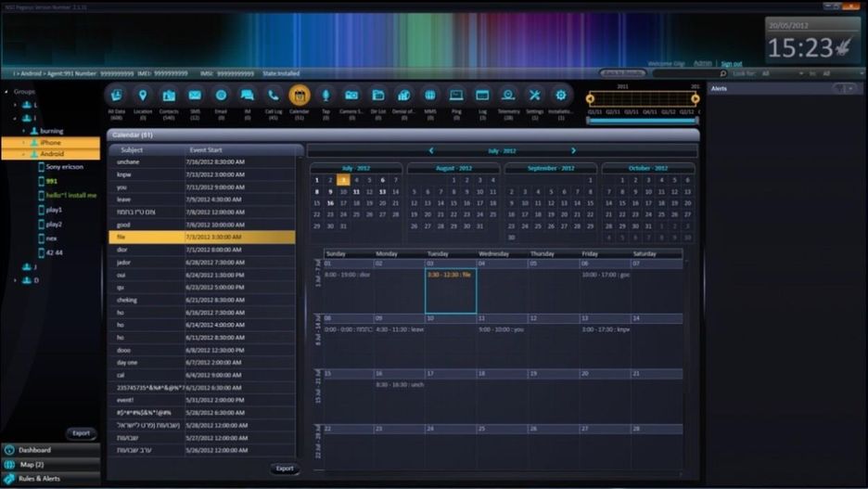Open the Contacts toolbar icon

(169, 96)
